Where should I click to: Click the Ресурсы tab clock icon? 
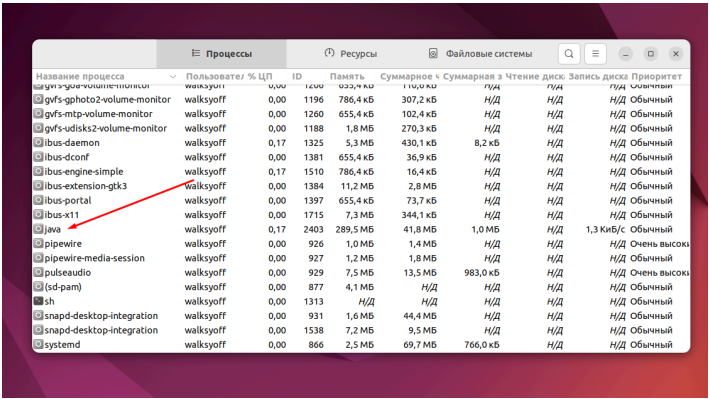coord(329,53)
